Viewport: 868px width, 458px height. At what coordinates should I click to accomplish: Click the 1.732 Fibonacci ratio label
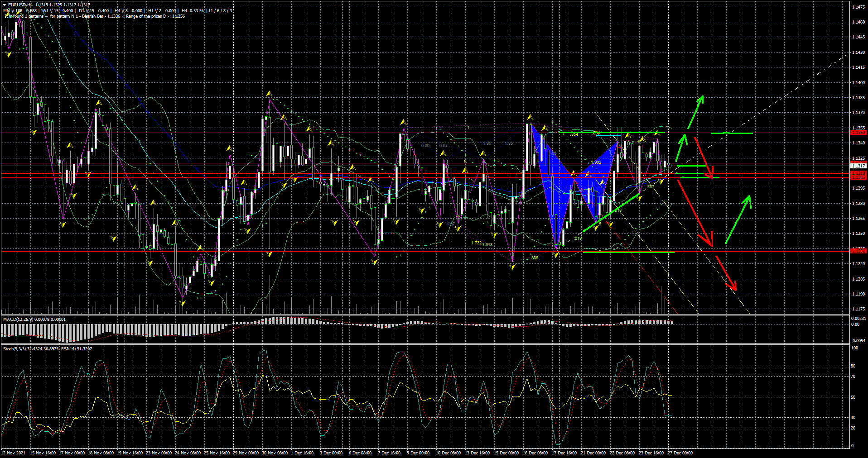477,243
